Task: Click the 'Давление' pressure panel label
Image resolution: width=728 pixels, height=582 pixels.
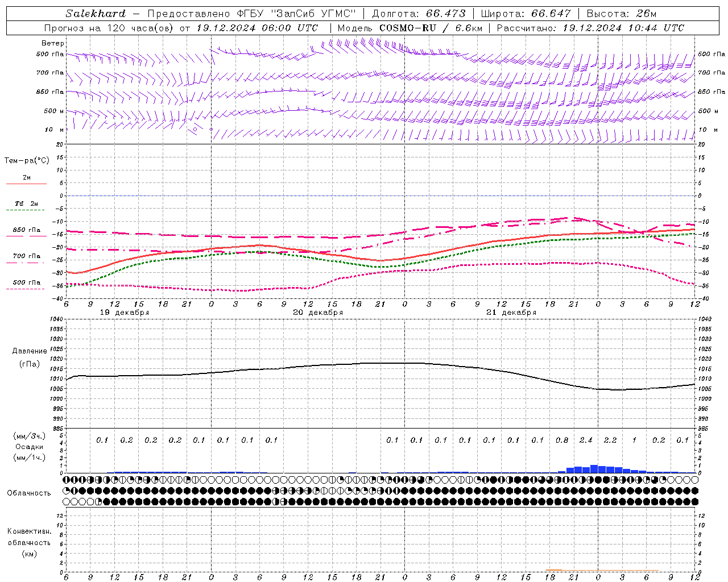Action: (30, 351)
